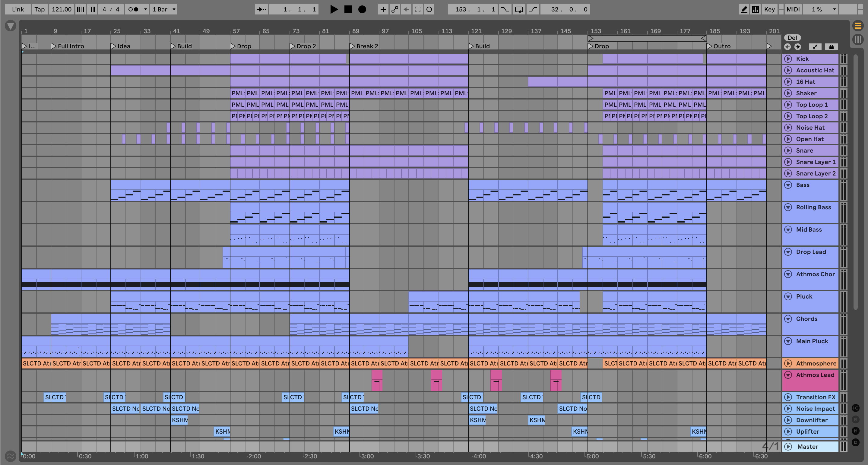Image resolution: width=868 pixels, height=465 pixels.
Task: Click the Del locator button
Action: (x=792, y=38)
